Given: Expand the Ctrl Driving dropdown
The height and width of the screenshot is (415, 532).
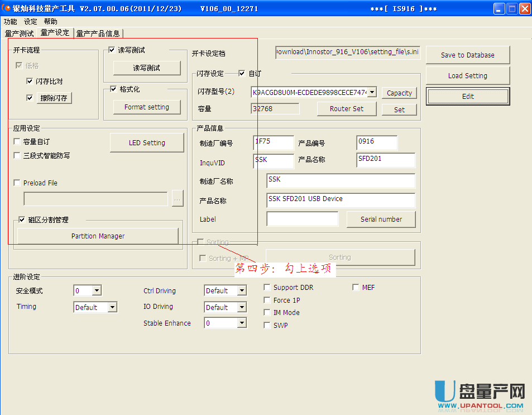Looking at the screenshot, I should pos(241,291).
